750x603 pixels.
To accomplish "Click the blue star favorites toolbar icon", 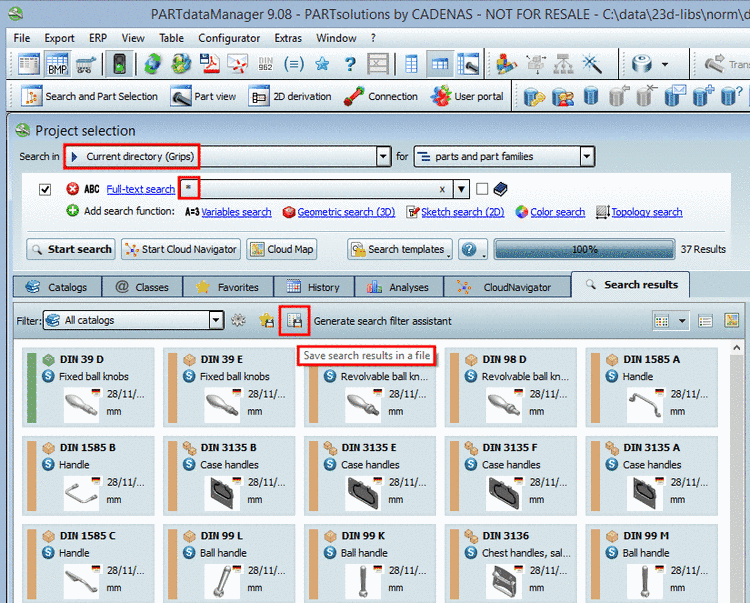I will (322, 64).
